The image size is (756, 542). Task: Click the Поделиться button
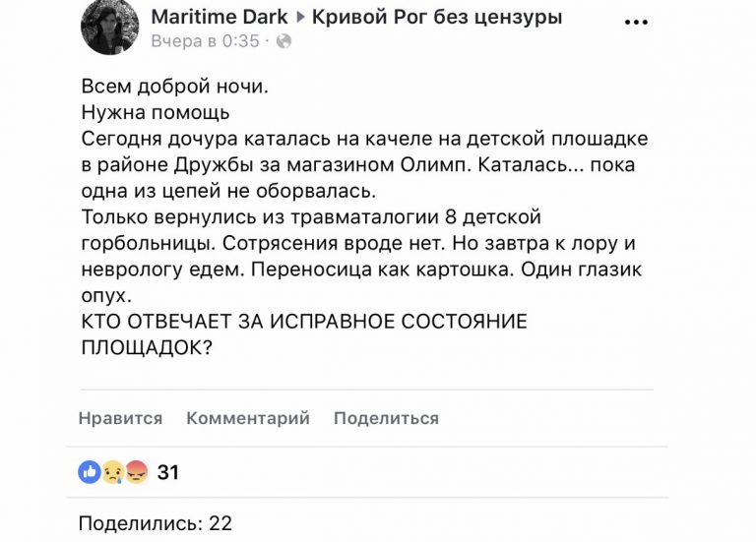[386, 418]
